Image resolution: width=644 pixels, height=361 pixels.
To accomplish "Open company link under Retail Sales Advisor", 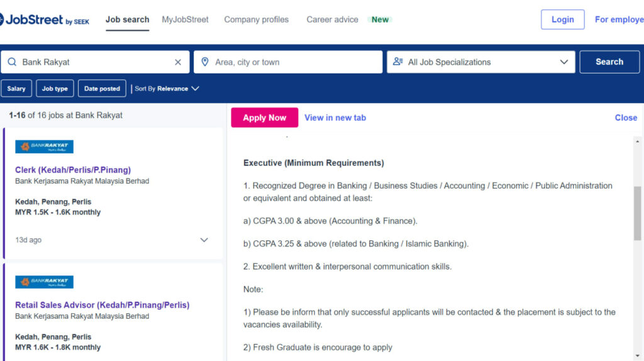I will pyautogui.click(x=82, y=316).
